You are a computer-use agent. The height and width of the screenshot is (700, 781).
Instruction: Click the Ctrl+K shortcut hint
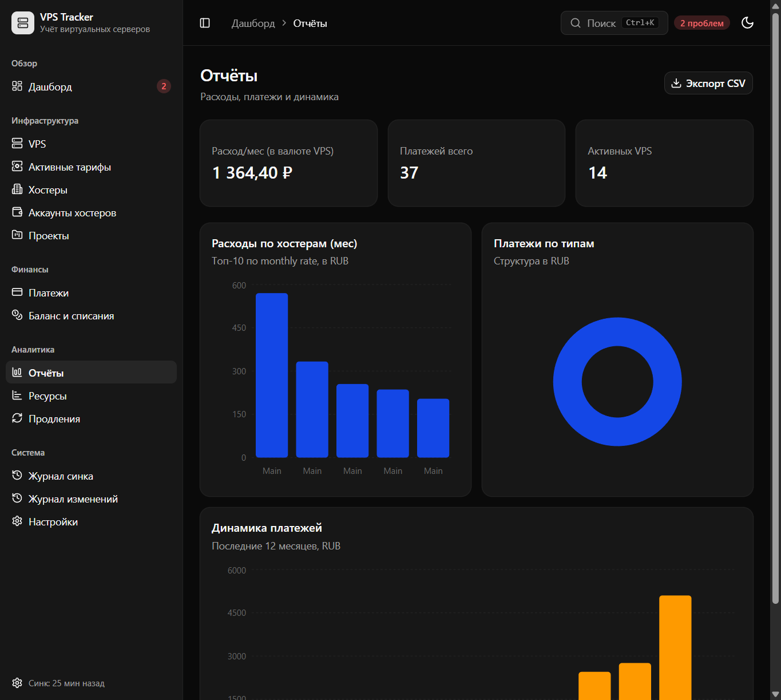point(640,23)
